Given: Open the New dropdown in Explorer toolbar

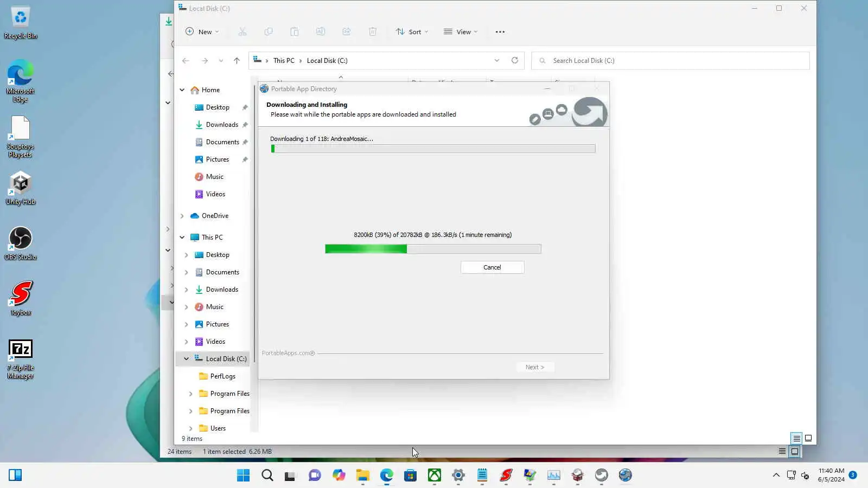Looking at the screenshot, I should [202, 31].
